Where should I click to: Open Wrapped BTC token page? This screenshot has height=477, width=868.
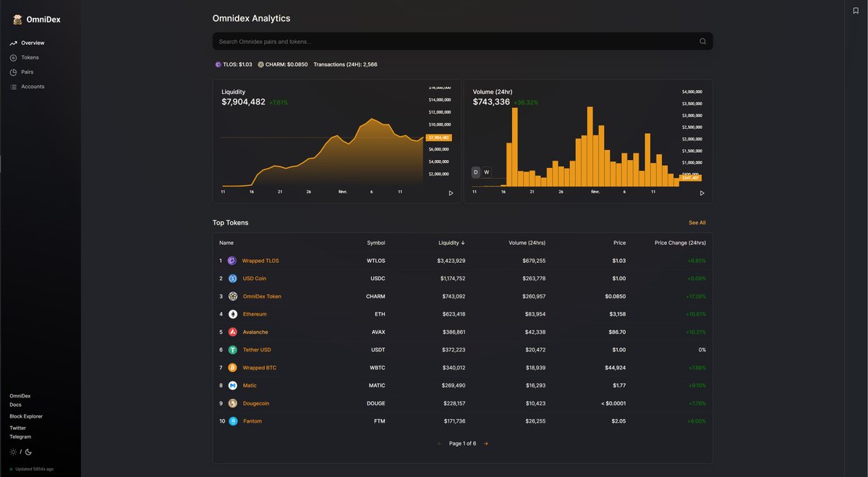(259, 368)
